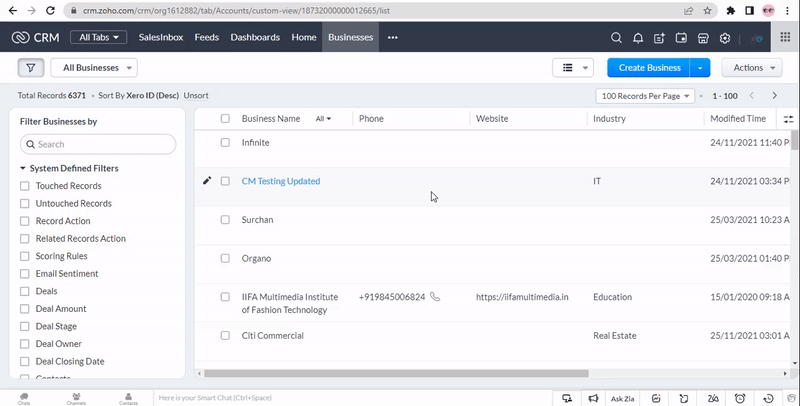Select the Surchan row checkbox
Viewport: 800px width, 406px height.
pos(225,219)
